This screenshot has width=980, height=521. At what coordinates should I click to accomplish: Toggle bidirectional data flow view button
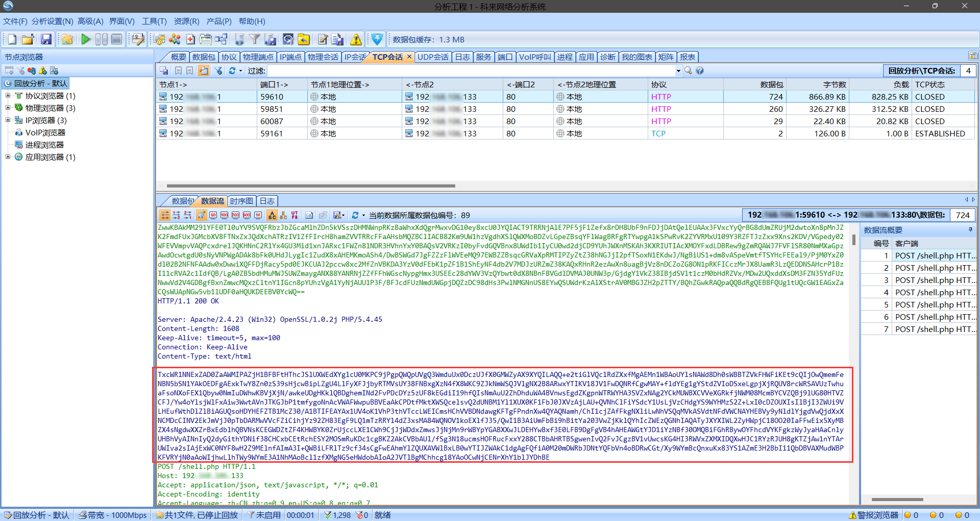click(165, 215)
